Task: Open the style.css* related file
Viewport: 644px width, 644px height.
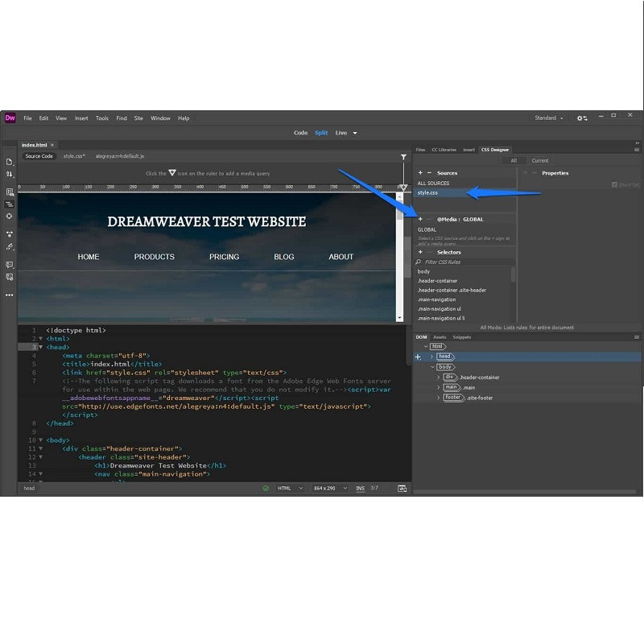Action: coord(74,156)
